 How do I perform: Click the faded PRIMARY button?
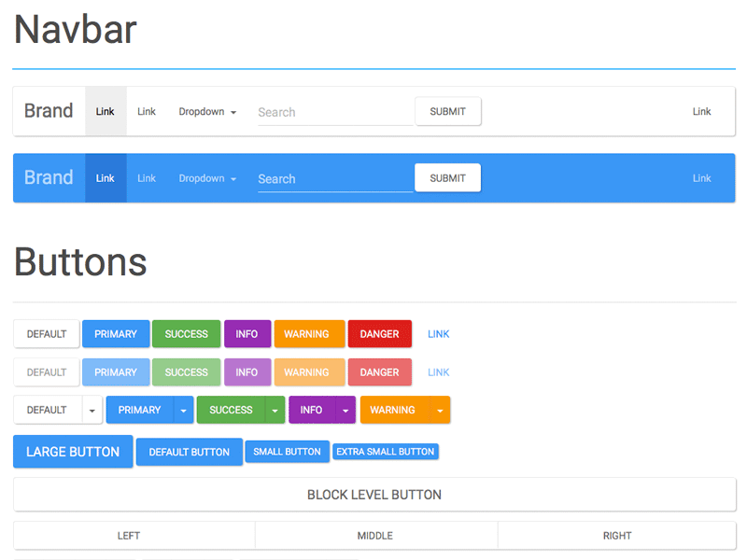click(x=116, y=371)
